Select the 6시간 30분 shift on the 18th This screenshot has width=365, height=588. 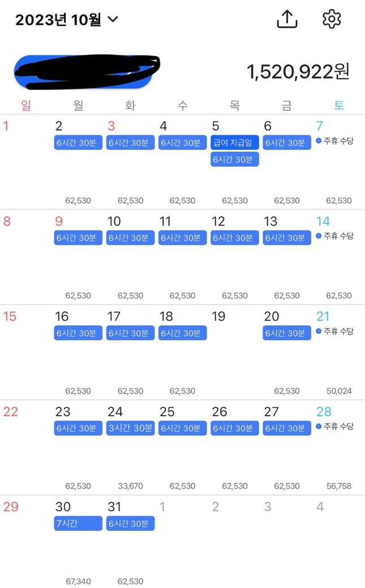coord(182,333)
